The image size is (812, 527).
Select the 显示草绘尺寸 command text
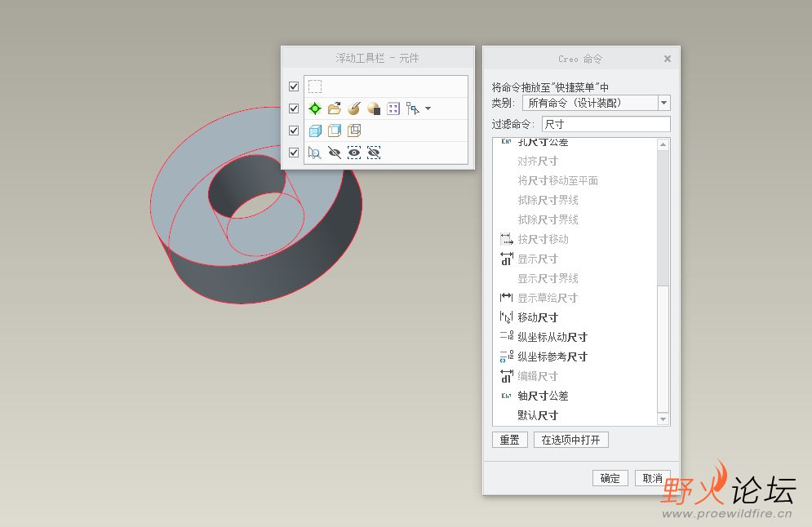click(x=548, y=299)
